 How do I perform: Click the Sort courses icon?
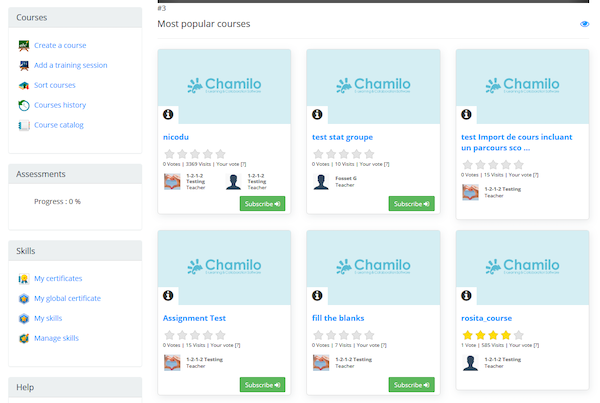click(x=24, y=85)
